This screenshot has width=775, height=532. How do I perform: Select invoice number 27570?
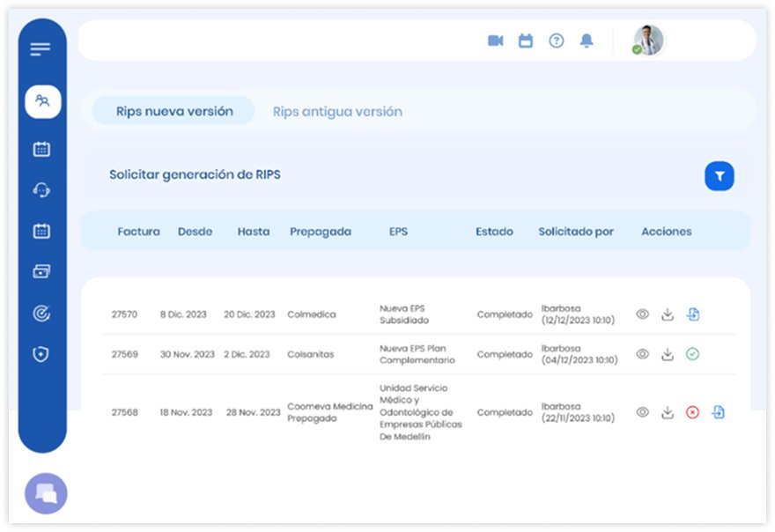click(124, 314)
